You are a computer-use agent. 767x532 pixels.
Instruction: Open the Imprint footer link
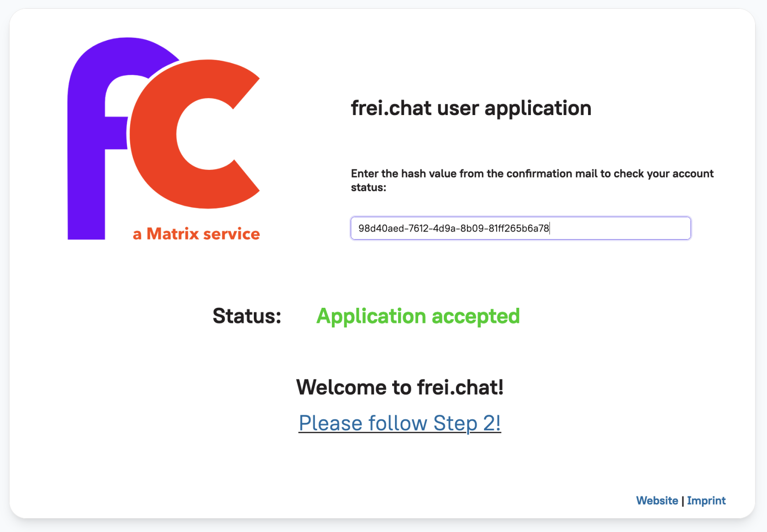click(x=706, y=500)
